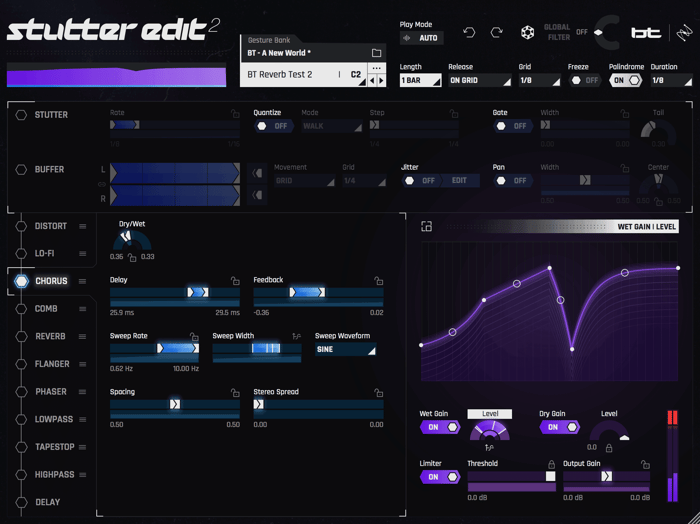Toggle the Dry/Wet lock icon
Viewport: 700px width, 524px height.
132,258
